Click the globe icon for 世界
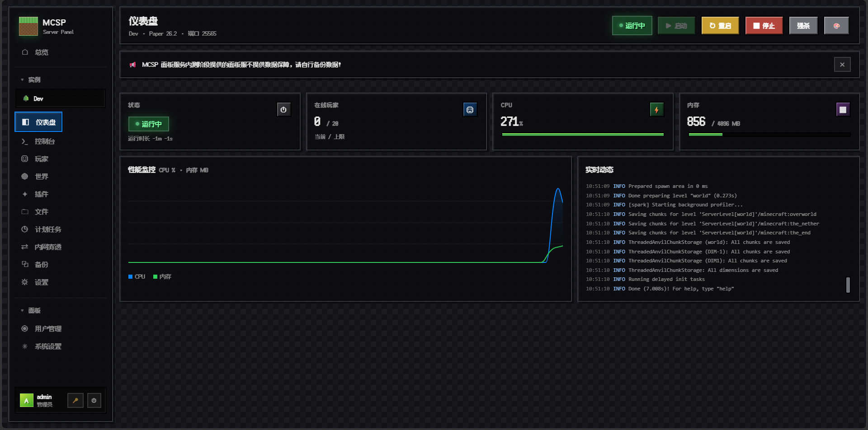The width and height of the screenshot is (868, 430). 25,177
